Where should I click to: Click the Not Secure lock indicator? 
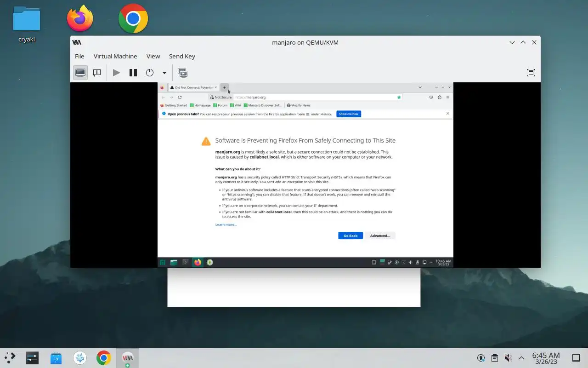[x=221, y=97]
